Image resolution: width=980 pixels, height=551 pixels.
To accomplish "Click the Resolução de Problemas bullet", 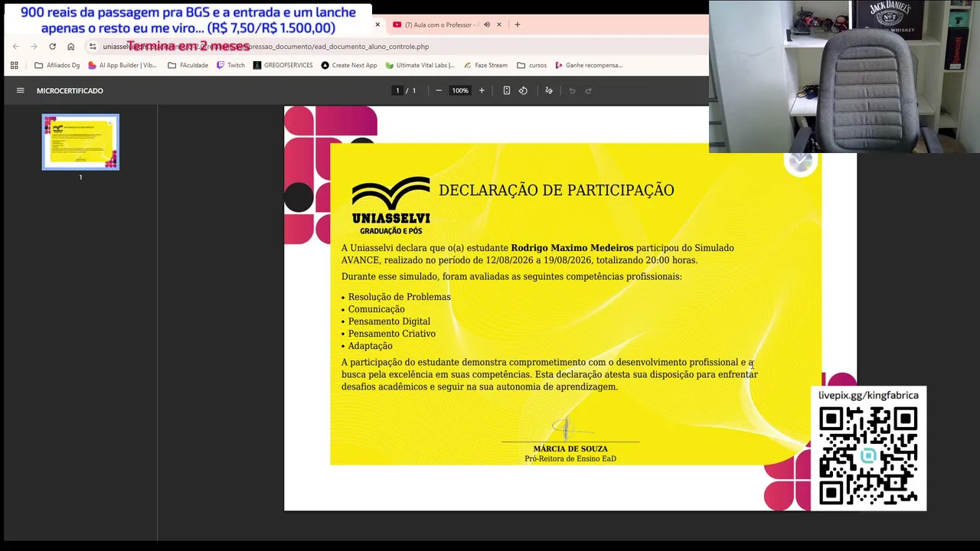I will click(399, 297).
